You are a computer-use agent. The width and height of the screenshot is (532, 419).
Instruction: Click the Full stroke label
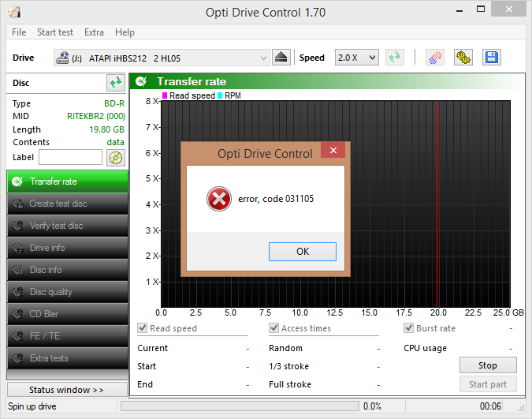click(x=290, y=384)
